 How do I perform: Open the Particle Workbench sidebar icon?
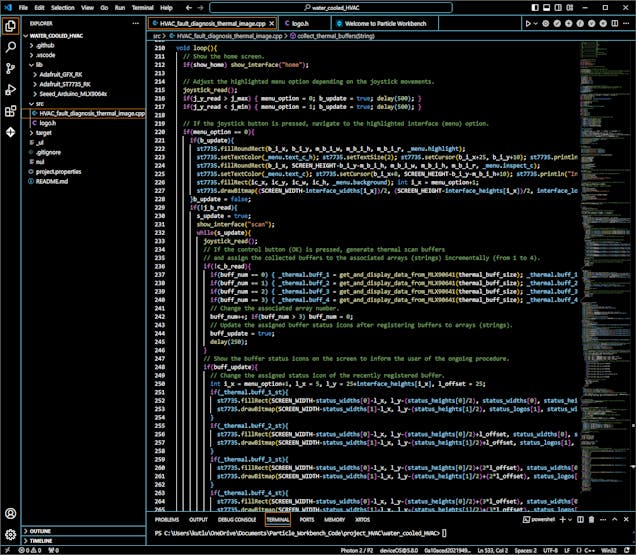11,131
